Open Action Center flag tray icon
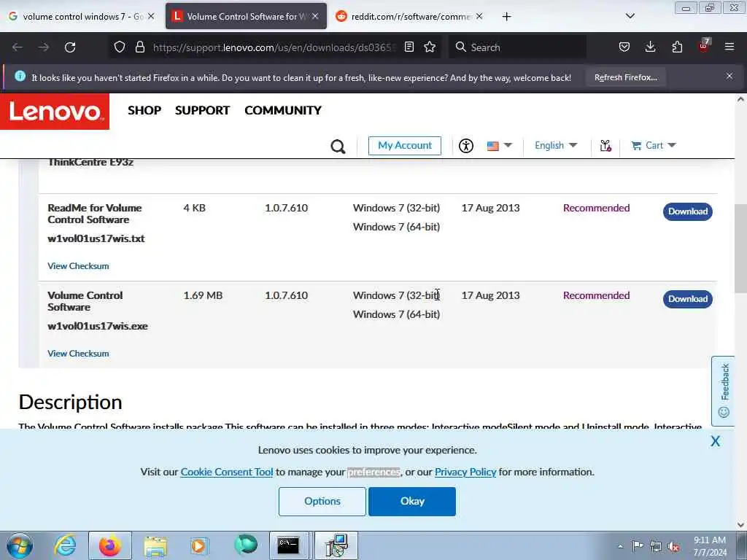This screenshot has width=747, height=560. [x=638, y=545]
